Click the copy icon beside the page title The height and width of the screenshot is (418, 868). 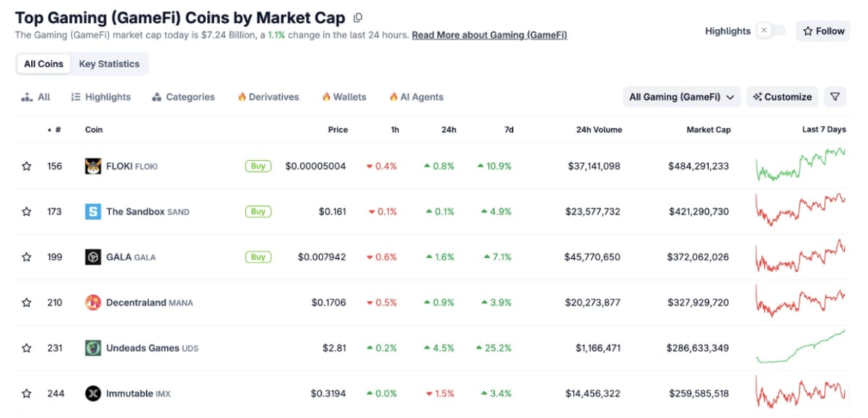click(357, 17)
